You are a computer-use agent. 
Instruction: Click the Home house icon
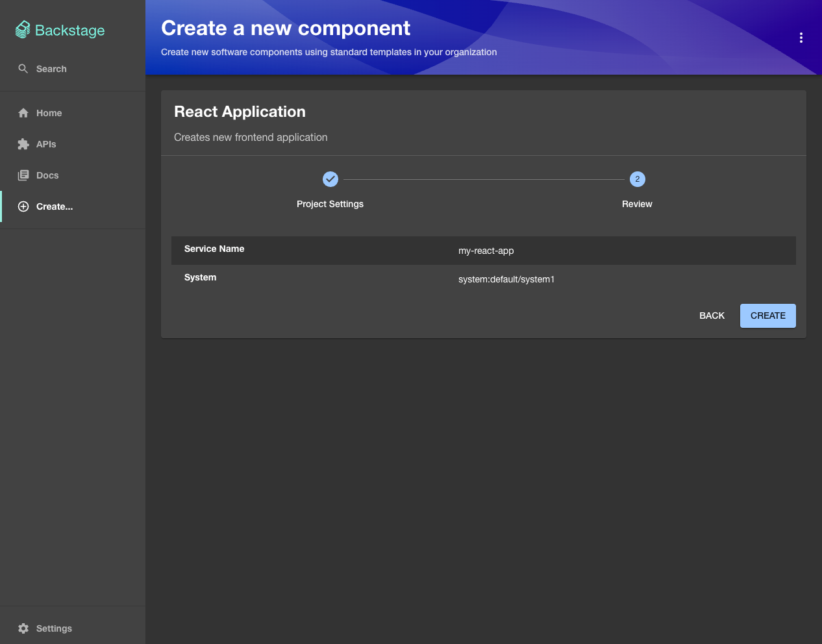(23, 113)
